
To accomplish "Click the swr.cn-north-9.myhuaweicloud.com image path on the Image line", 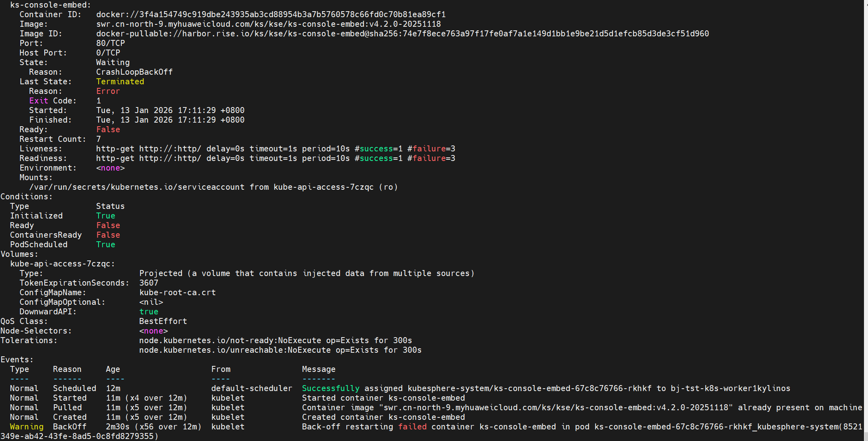I will tap(268, 24).
